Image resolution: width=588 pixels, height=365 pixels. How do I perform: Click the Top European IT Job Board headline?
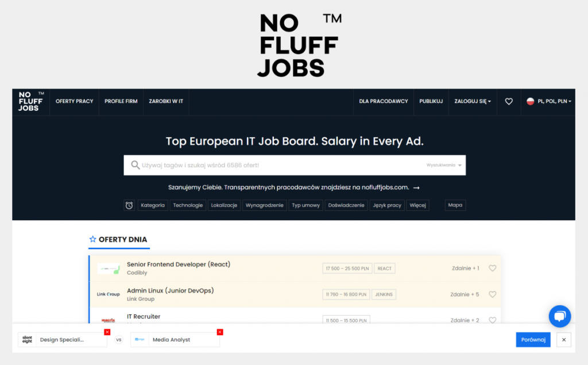[295, 141]
